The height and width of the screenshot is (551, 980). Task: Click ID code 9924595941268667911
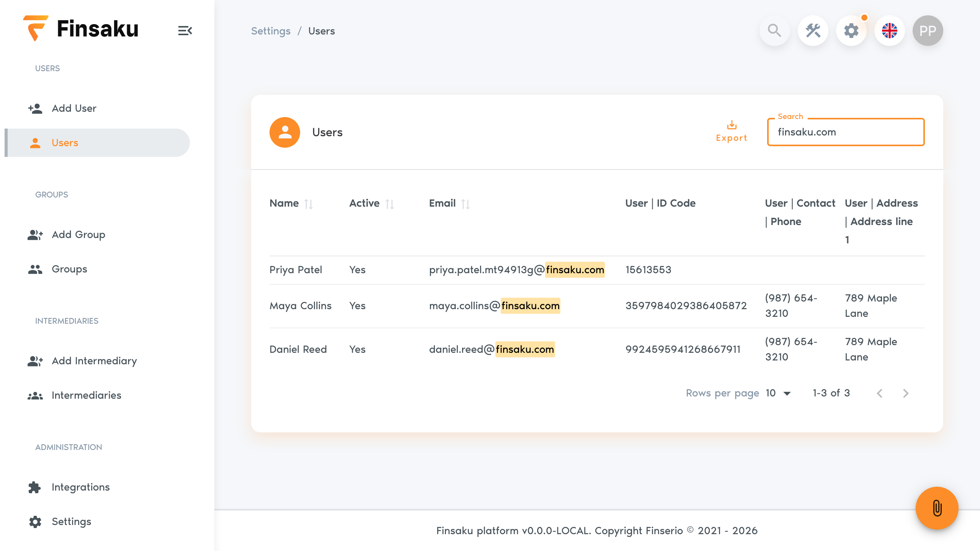tap(683, 349)
